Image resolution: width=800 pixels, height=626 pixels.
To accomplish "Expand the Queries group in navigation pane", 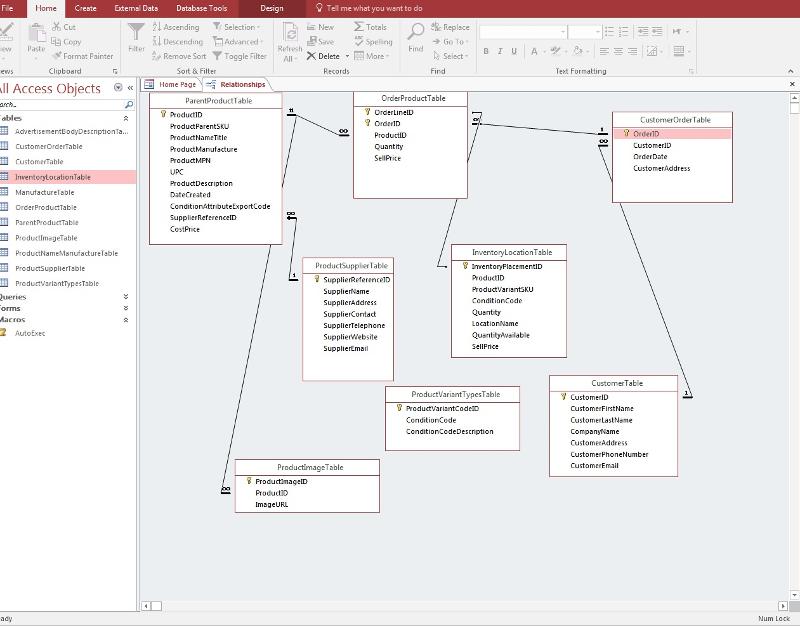I will click(x=126, y=297).
